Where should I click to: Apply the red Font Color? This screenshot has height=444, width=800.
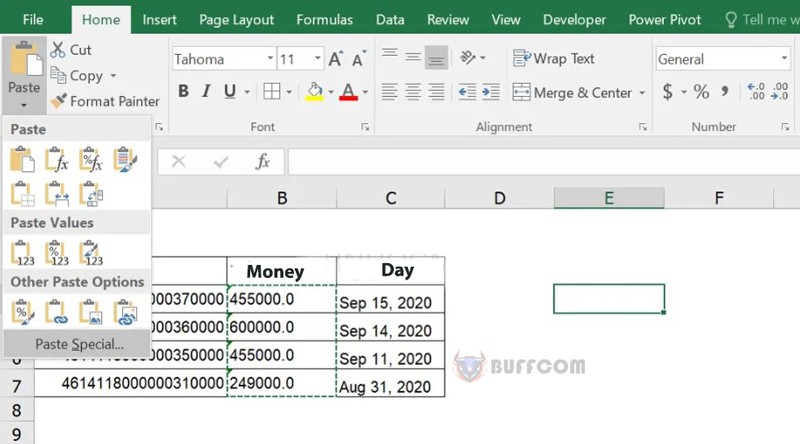point(348,92)
